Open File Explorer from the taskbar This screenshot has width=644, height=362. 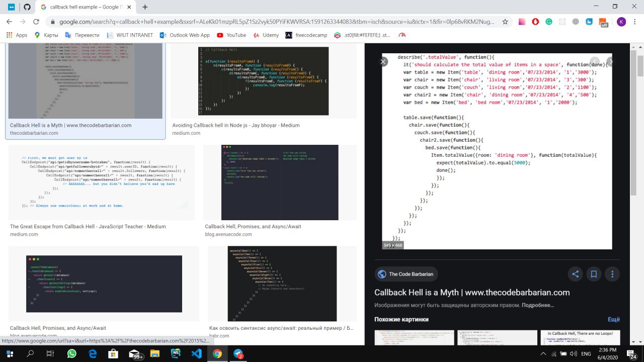[x=155, y=353]
